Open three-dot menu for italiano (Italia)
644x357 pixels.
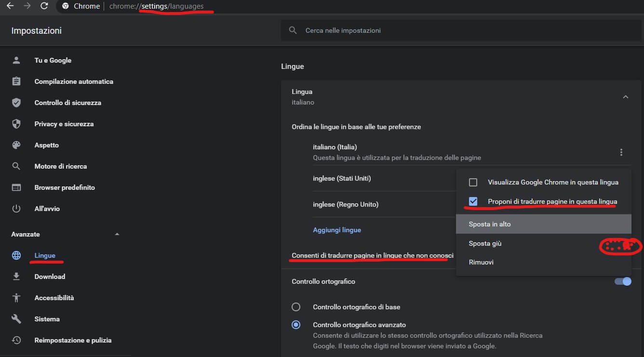[621, 152]
